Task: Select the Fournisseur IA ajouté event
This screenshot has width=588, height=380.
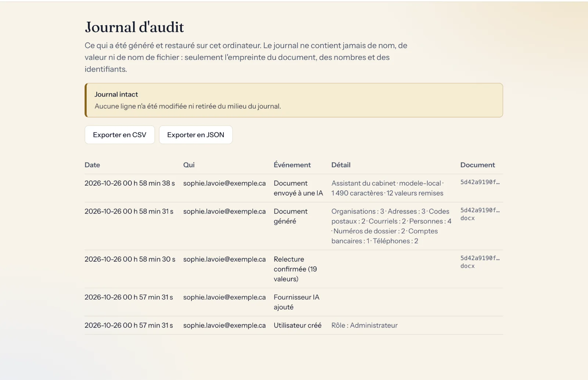Action: click(x=297, y=302)
